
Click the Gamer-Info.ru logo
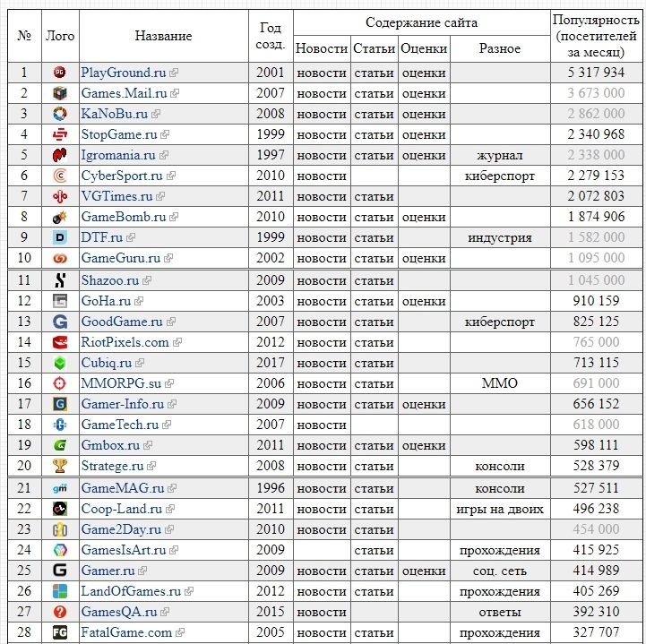click(x=60, y=404)
